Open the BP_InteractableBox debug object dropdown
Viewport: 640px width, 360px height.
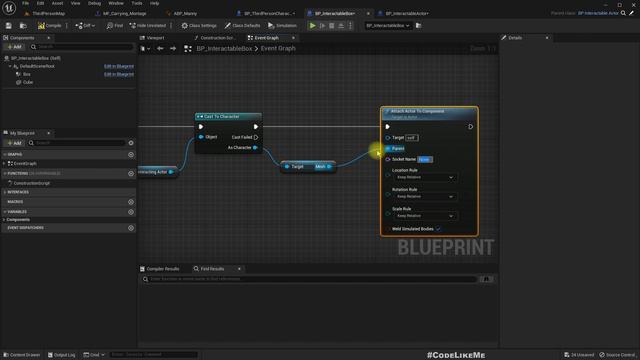coord(387,25)
